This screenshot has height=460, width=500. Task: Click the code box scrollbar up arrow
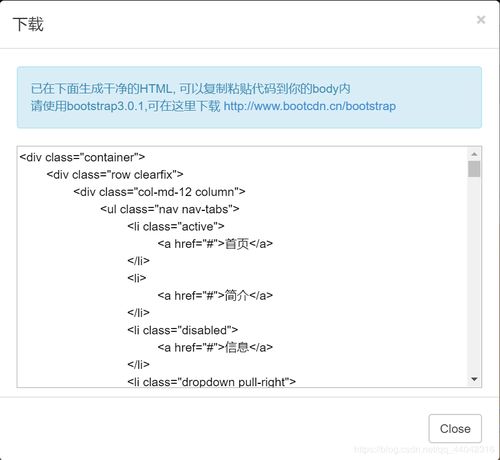click(x=474, y=154)
